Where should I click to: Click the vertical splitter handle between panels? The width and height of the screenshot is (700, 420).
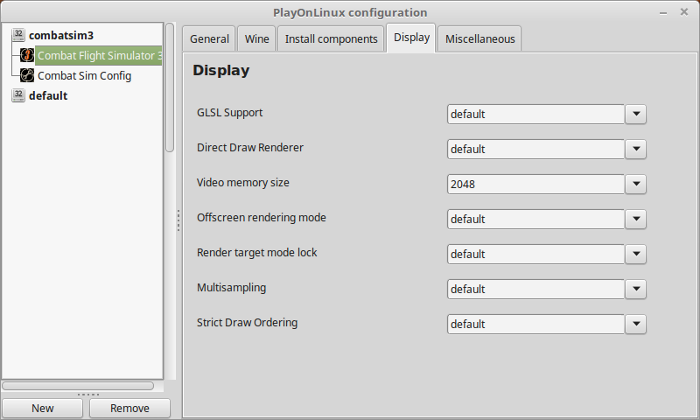click(179, 220)
